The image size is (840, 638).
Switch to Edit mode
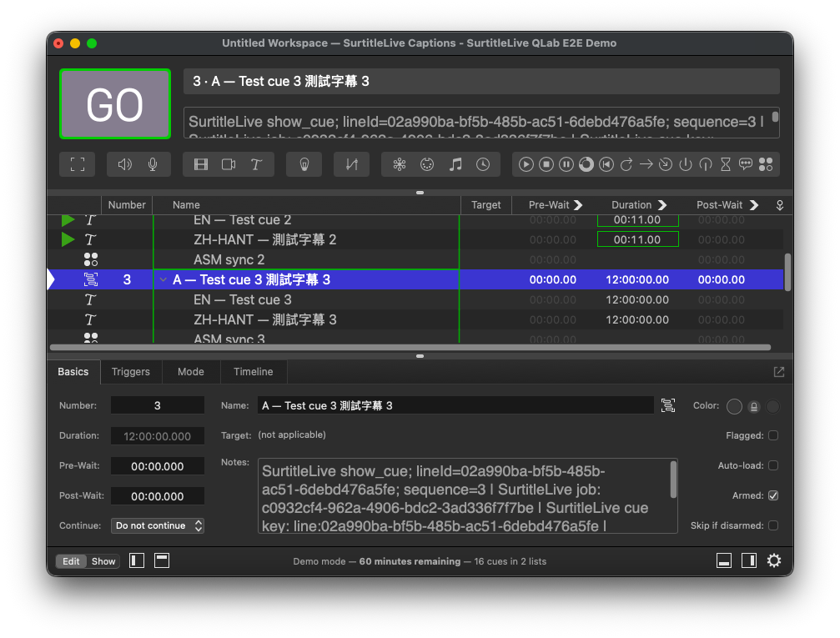click(x=71, y=561)
